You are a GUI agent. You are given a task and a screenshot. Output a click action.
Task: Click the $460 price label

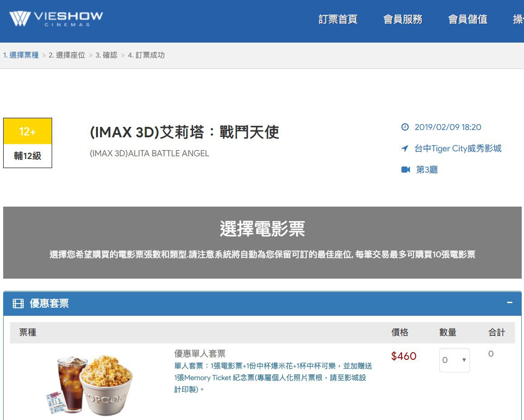(403, 356)
